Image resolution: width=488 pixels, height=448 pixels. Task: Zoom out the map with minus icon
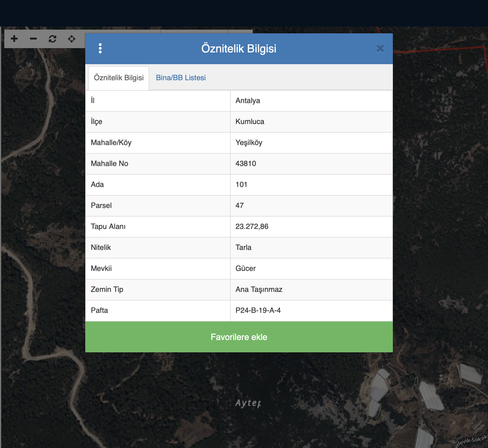33,39
